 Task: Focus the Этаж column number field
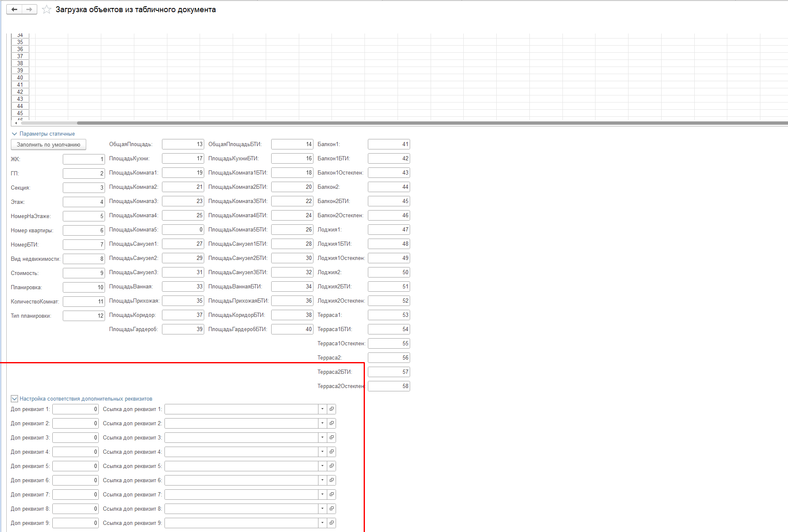click(84, 202)
